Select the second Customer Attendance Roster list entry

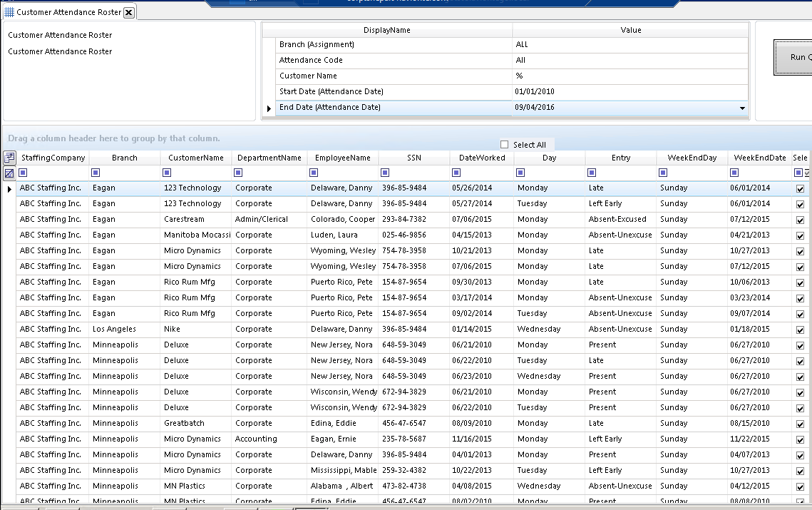(x=60, y=51)
